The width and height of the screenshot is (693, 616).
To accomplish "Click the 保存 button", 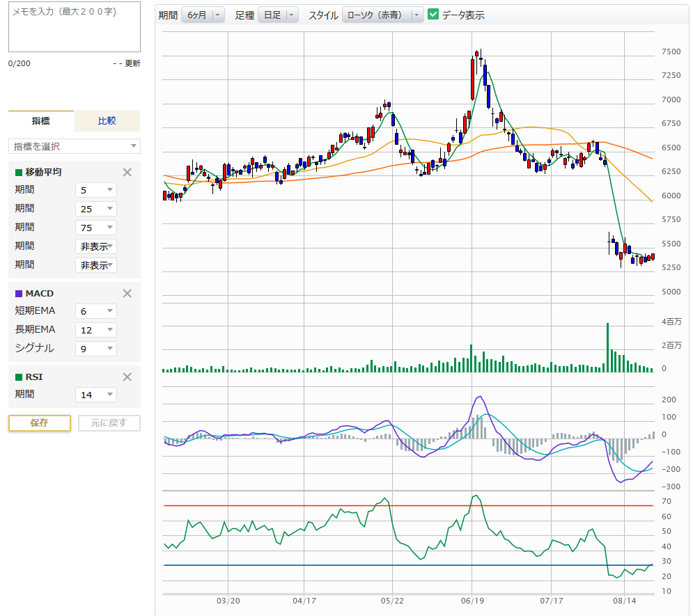I will coord(40,423).
